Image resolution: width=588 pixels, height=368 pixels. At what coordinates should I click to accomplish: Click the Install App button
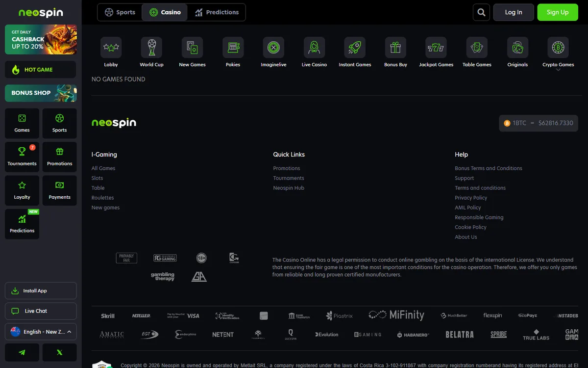pyautogui.click(x=41, y=290)
